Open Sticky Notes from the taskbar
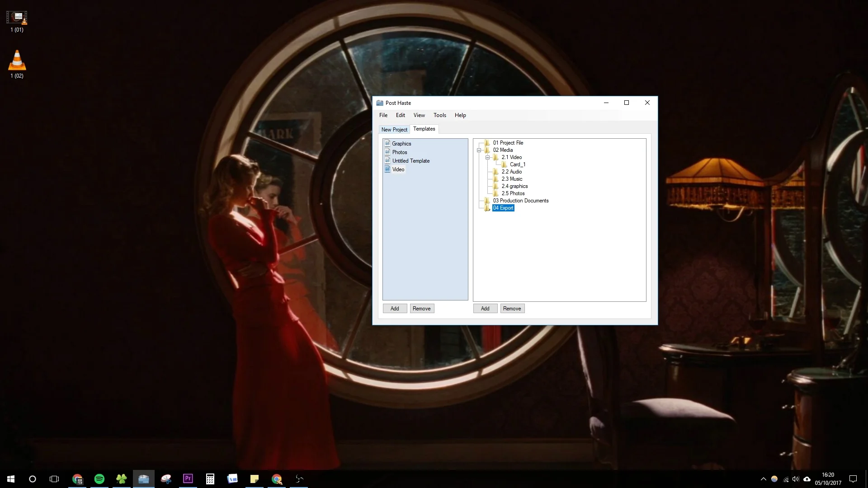868x488 pixels. tap(255, 479)
